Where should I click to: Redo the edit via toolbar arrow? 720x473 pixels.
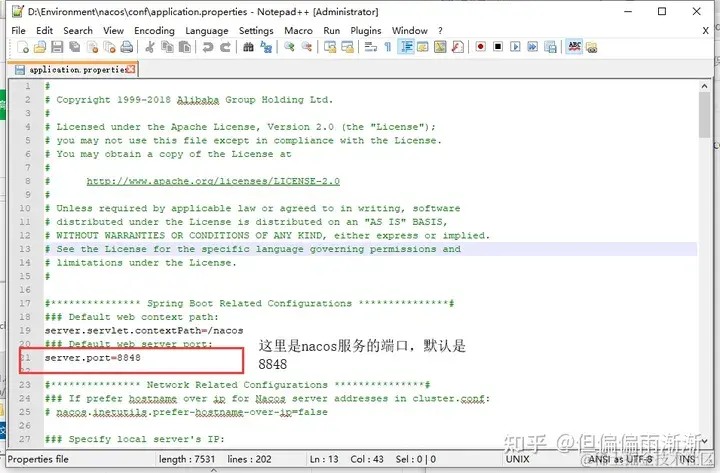point(225,47)
